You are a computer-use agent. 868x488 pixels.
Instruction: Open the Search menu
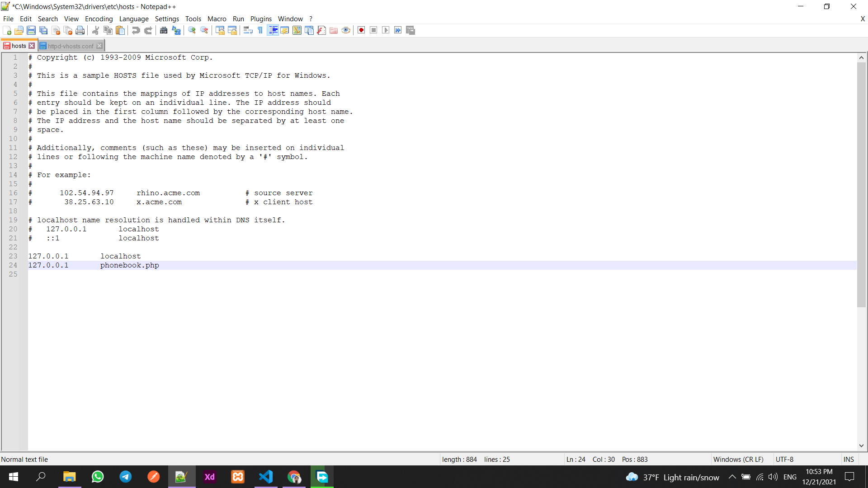pos(48,19)
